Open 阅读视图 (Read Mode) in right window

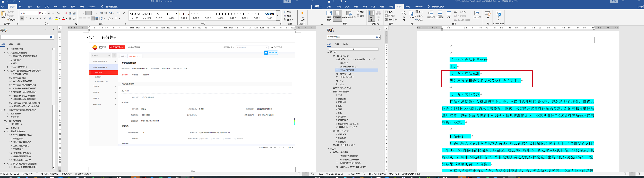click(329, 16)
